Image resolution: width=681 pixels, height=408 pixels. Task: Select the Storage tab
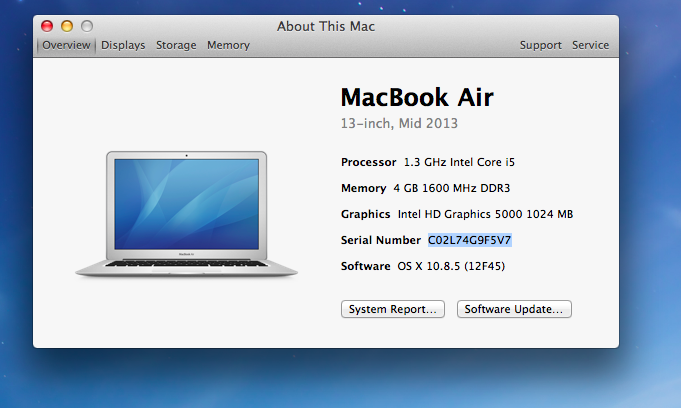coord(176,45)
